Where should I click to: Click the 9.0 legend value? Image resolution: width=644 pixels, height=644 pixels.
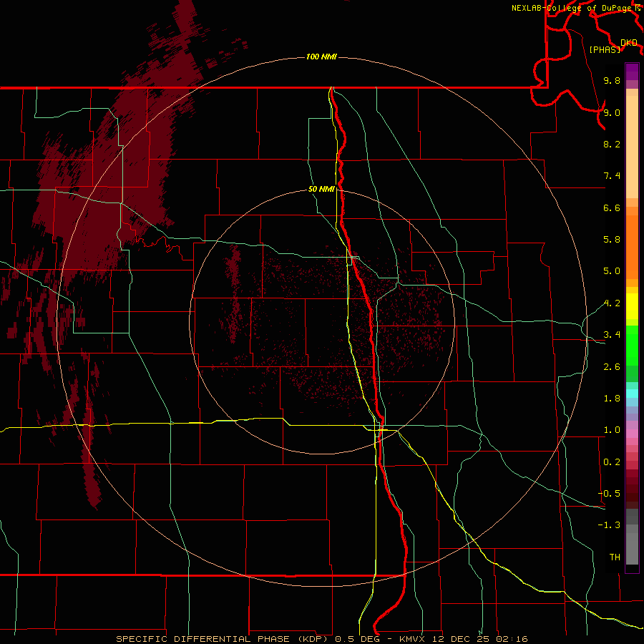tap(612, 112)
